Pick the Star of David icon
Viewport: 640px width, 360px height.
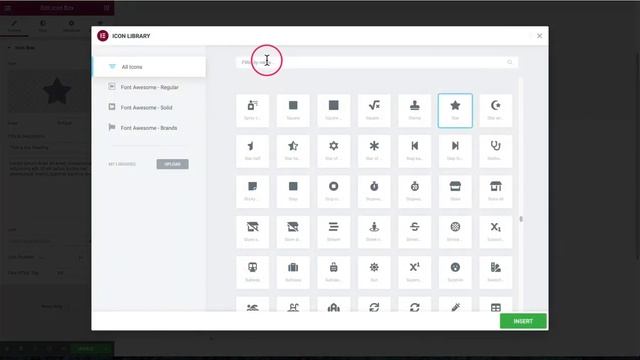click(333, 151)
